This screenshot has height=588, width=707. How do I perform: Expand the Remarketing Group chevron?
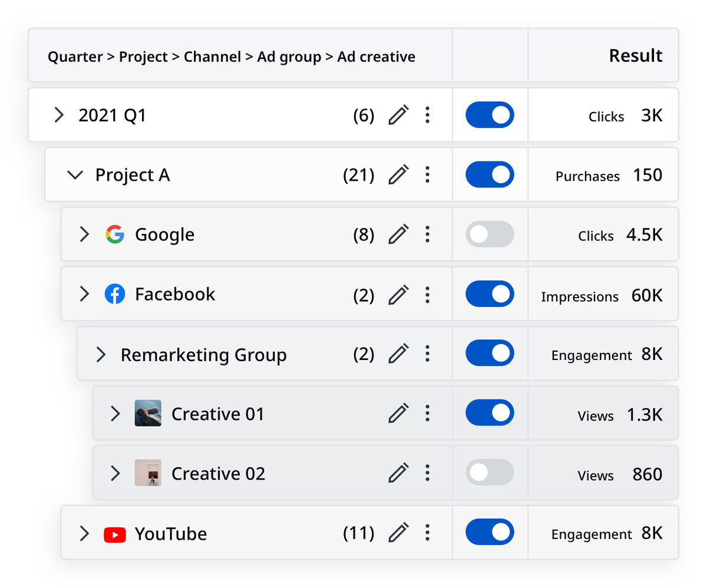click(101, 354)
